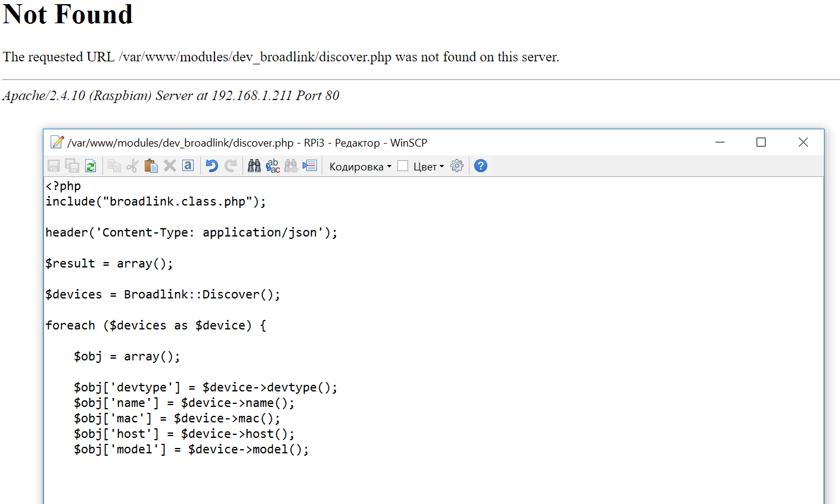This screenshot has height=504, width=840.
Task: Open Find with the binoculars icon
Action: click(x=254, y=166)
